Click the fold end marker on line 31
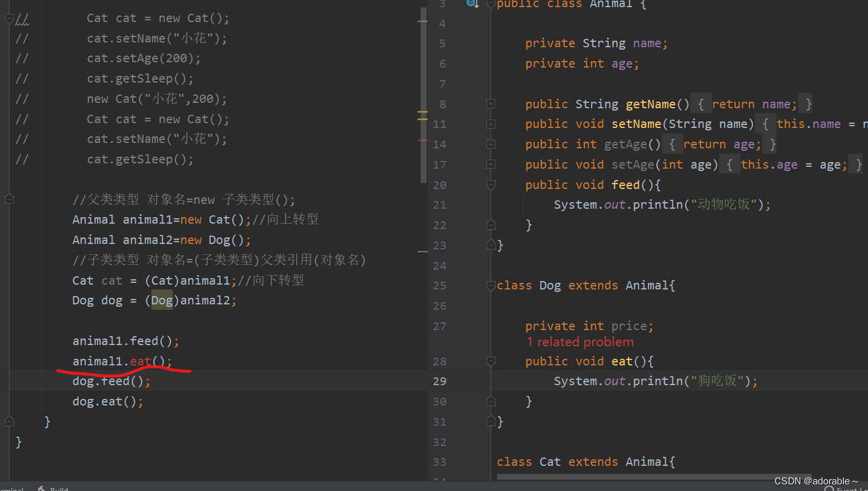 [x=491, y=422]
